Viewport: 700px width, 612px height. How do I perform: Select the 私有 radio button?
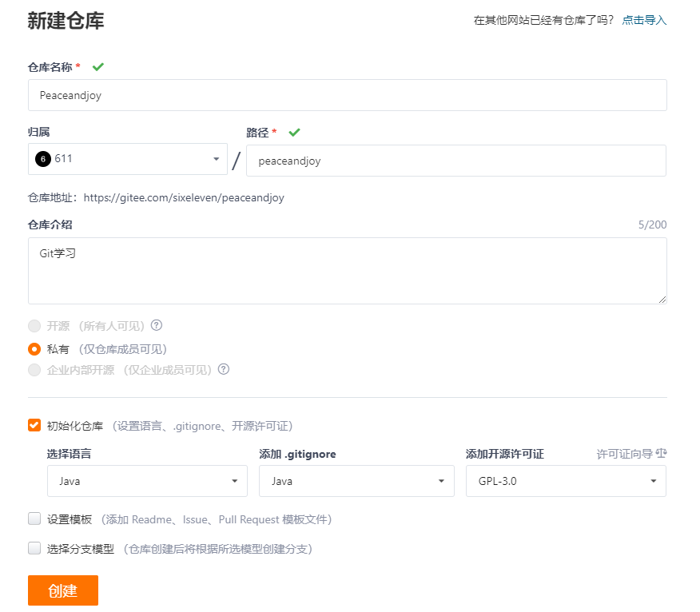(34, 349)
